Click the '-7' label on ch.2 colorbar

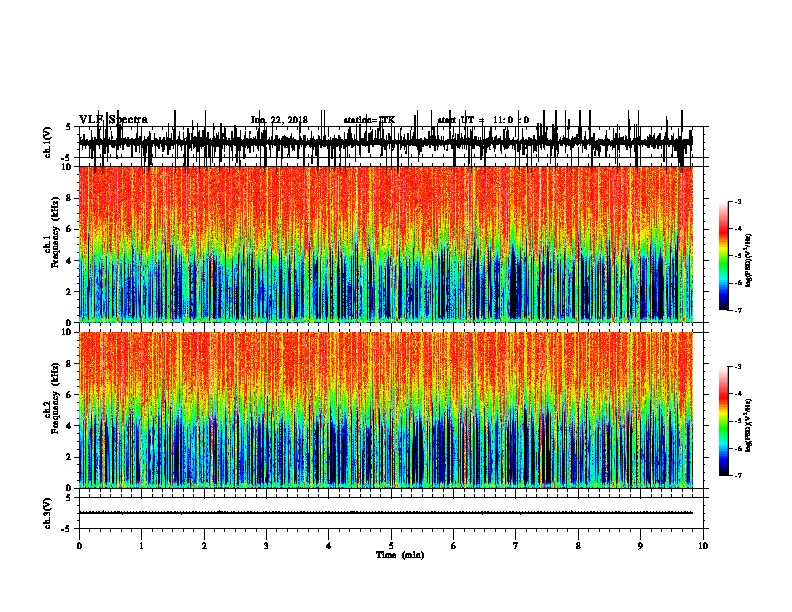737,475
